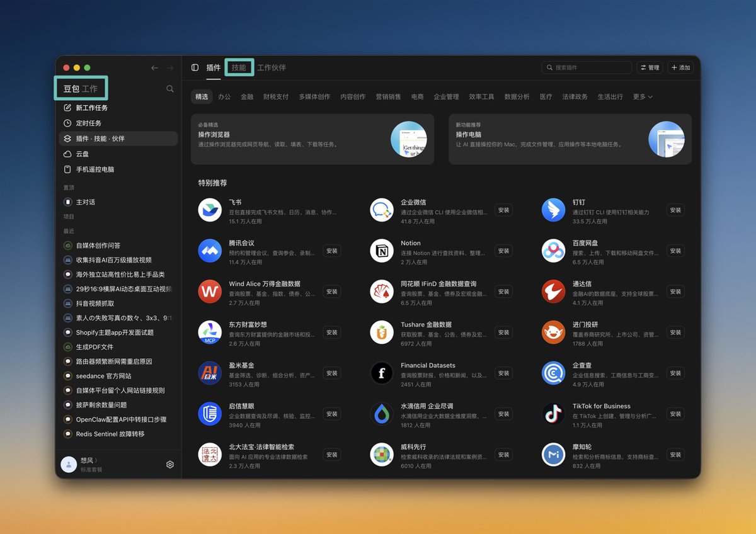Open the 摩知轮 plugin icon

(x=554, y=454)
